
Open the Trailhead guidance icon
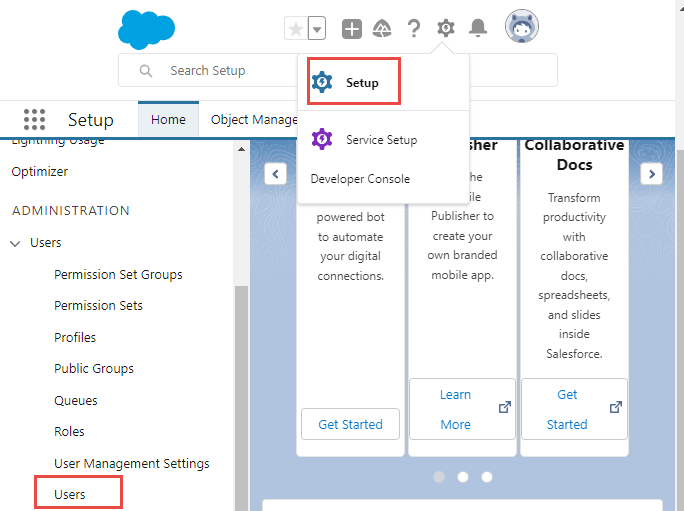tap(382, 29)
